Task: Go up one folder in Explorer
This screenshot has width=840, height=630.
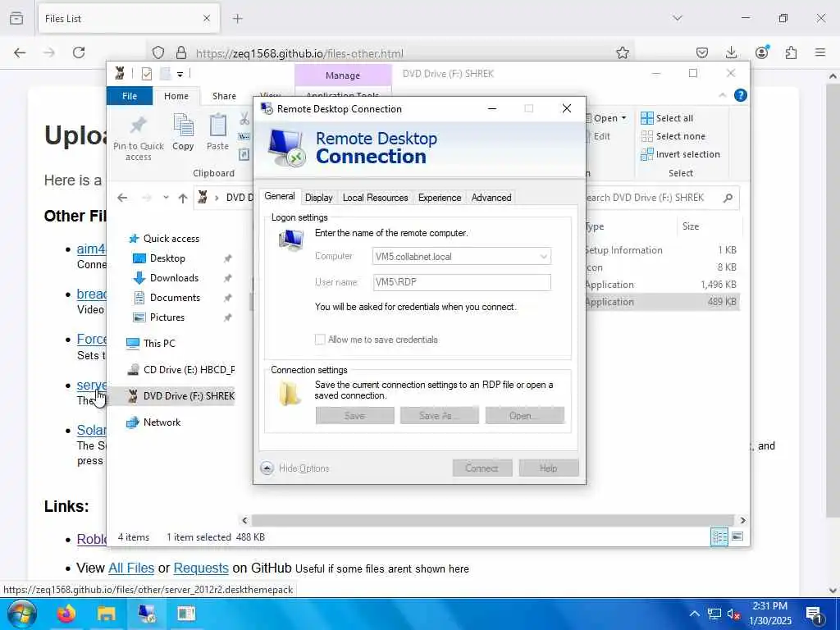Action: click(x=183, y=198)
